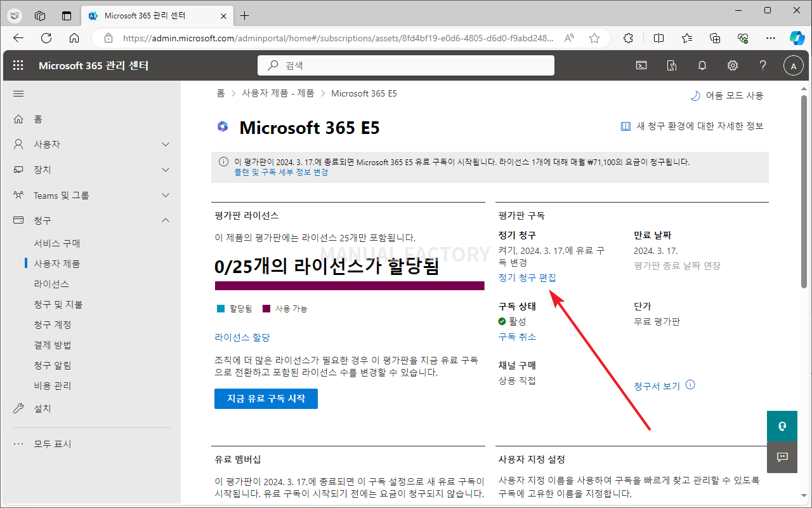The image size is (812, 508).
Task: Open the feedback chat floating button
Action: [x=782, y=457]
